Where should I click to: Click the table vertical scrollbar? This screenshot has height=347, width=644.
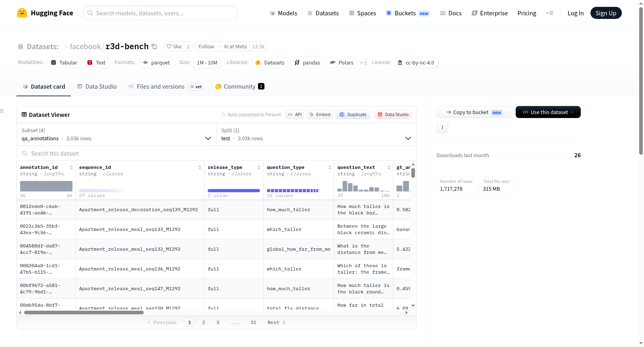point(413,173)
